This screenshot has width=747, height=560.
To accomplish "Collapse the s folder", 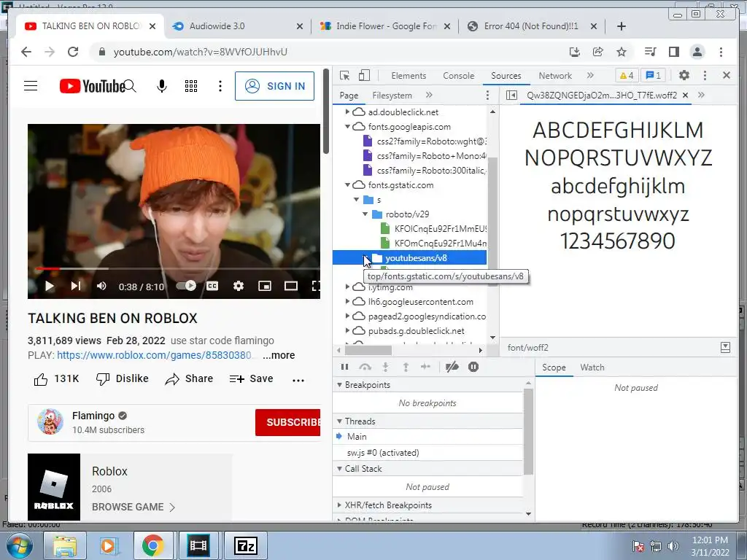I will tap(356, 200).
